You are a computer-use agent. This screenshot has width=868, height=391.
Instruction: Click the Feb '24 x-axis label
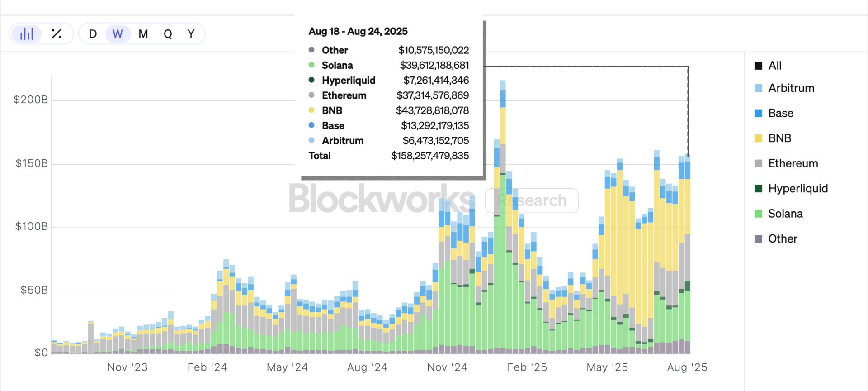pos(208,367)
